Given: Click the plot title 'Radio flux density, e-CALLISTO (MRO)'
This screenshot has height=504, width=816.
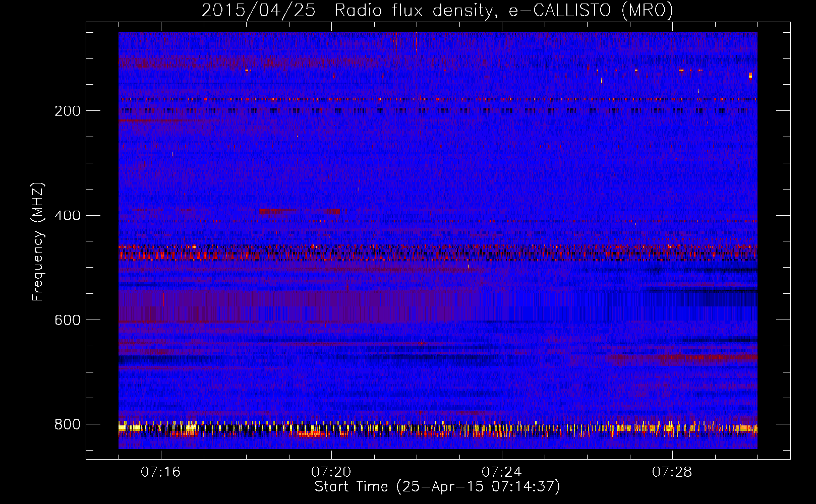Looking at the screenshot, I should pos(503,11).
